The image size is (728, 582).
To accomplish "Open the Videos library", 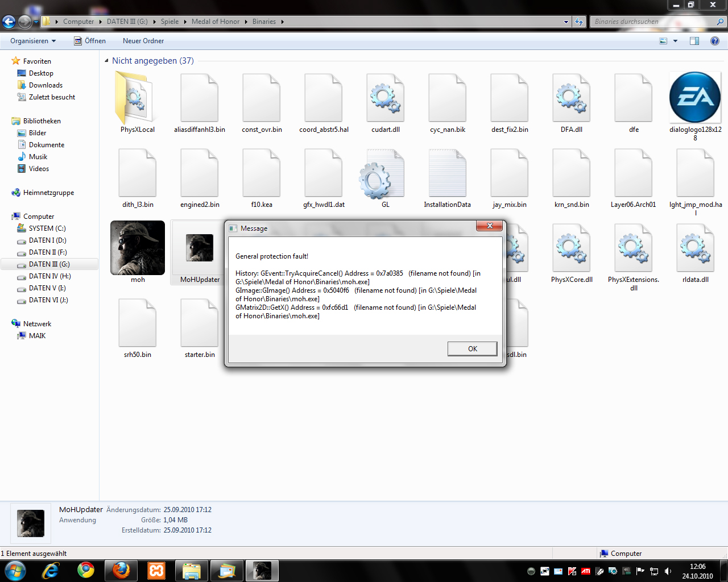I will click(x=39, y=169).
